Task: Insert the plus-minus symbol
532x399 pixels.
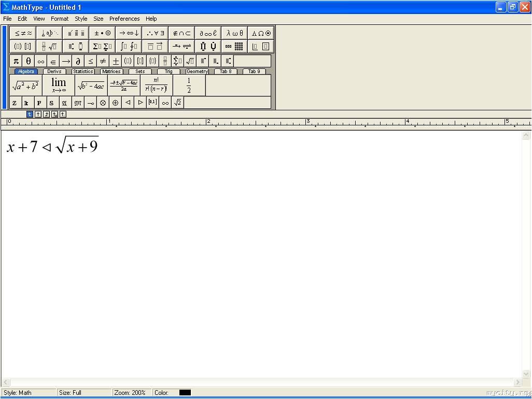Action: point(115,61)
